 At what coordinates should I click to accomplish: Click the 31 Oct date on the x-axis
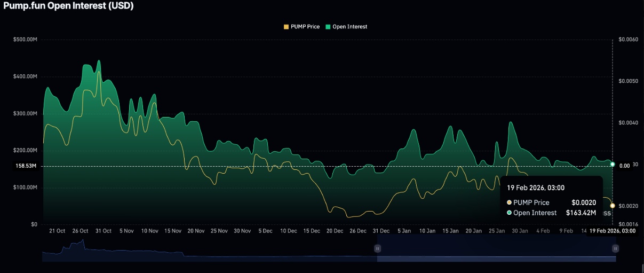click(x=103, y=231)
